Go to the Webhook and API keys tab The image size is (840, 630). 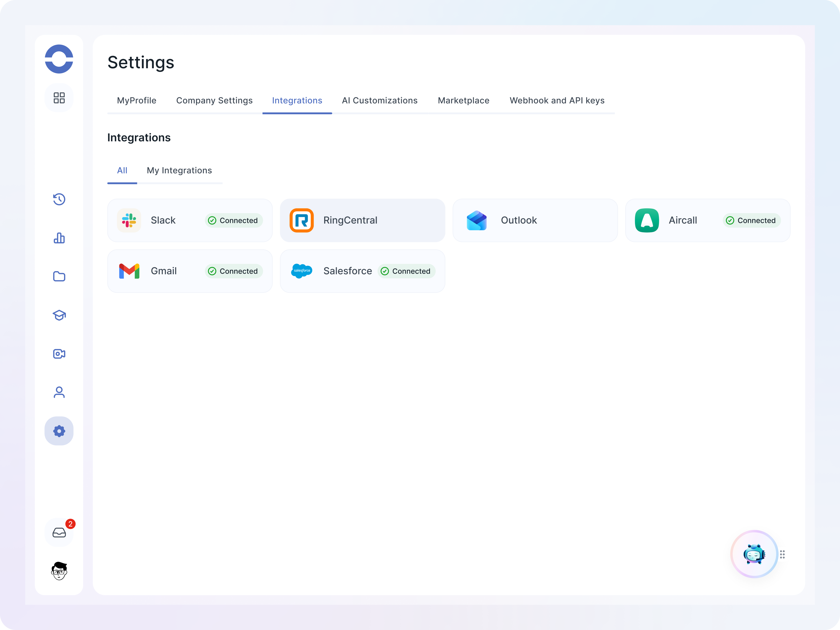[557, 101]
